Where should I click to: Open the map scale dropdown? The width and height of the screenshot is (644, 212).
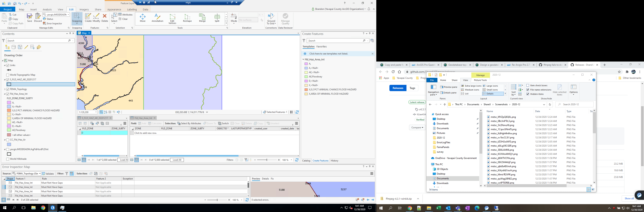coord(96,112)
